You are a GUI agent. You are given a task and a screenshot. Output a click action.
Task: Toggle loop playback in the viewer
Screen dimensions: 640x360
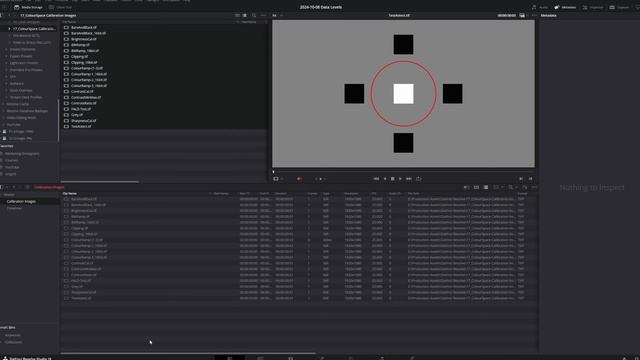(418, 179)
